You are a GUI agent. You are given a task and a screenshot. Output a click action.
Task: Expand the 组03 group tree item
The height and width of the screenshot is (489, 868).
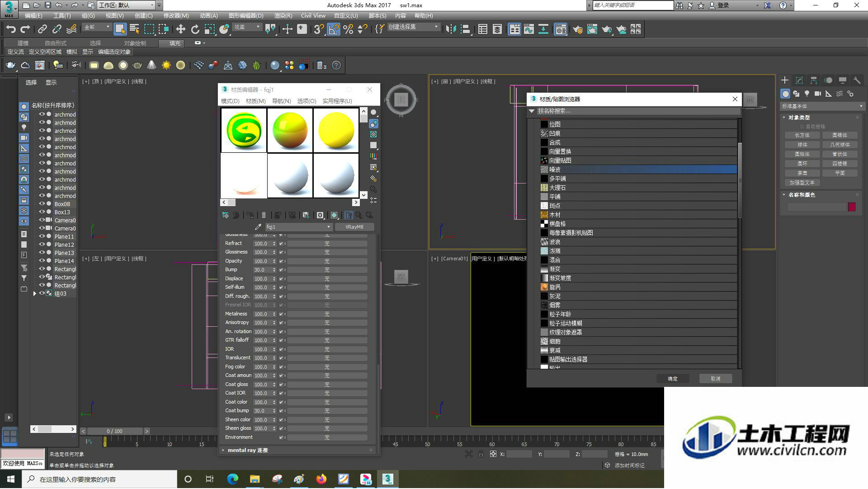coord(35,293)
